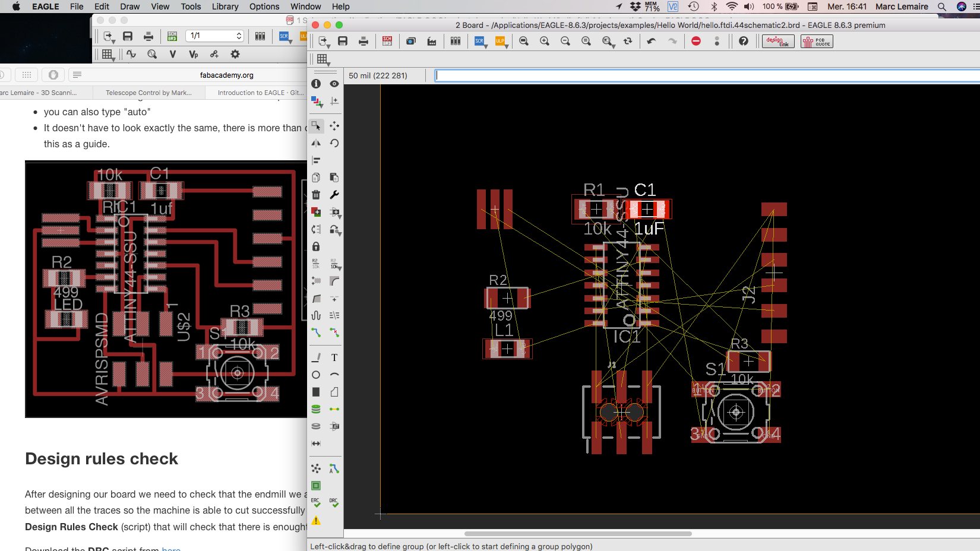Open the zoom select dropdown
This screenshot has height=551, width=980.
click(x=608, y=42)
